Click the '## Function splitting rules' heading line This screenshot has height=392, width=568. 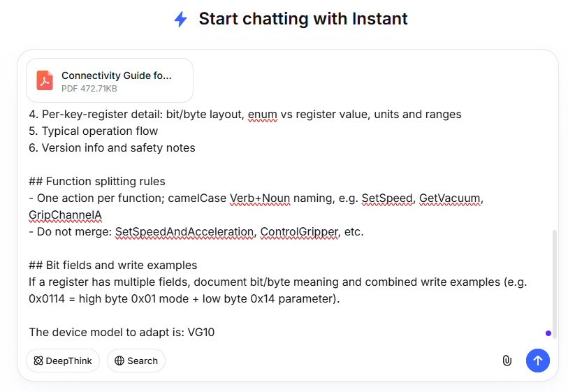pos(97,182)
